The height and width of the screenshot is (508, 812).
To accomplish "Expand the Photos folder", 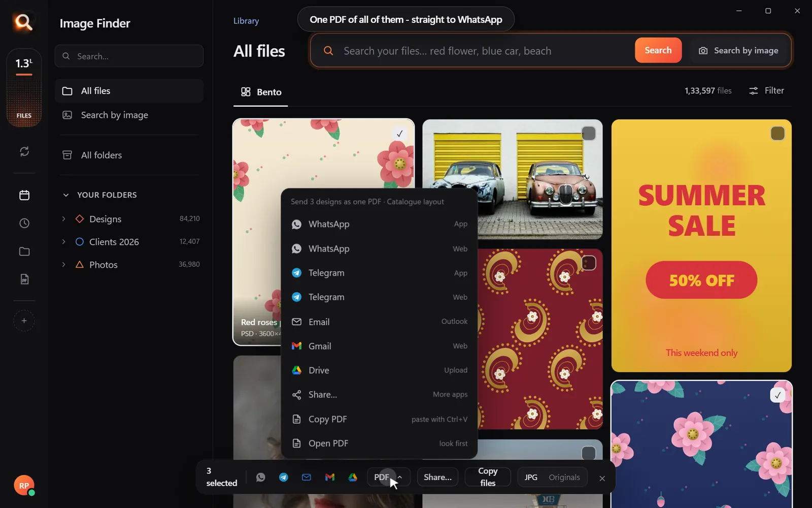I will 63,264.
